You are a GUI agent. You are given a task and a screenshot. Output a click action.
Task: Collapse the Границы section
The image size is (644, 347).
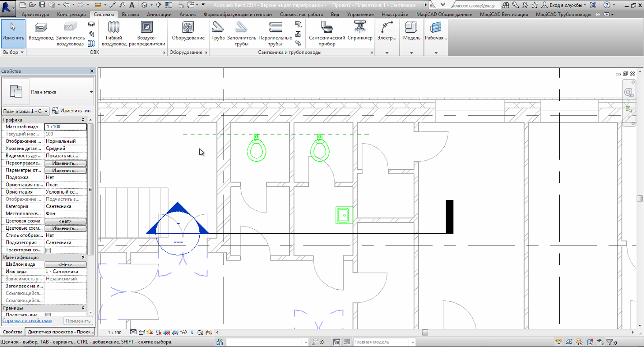[x=83, y=308]
